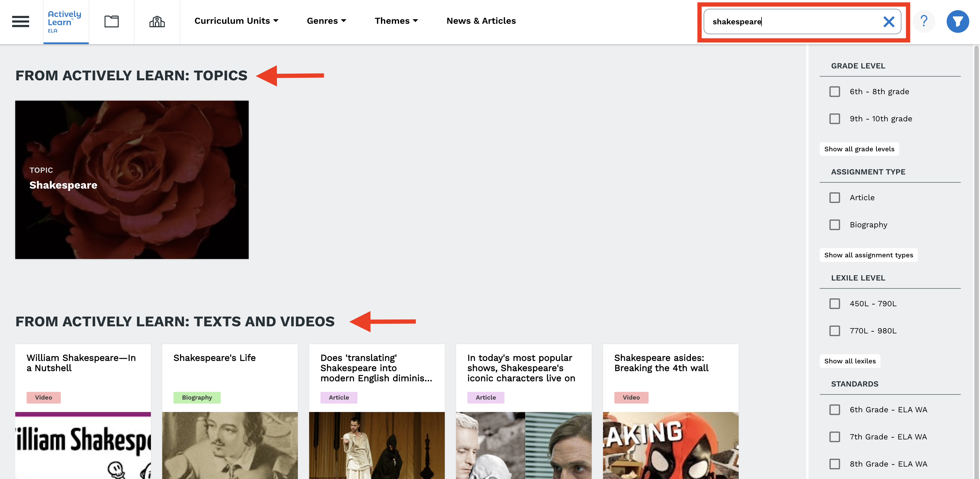Expand the Themes dropdown

click(x=396, y=21)
